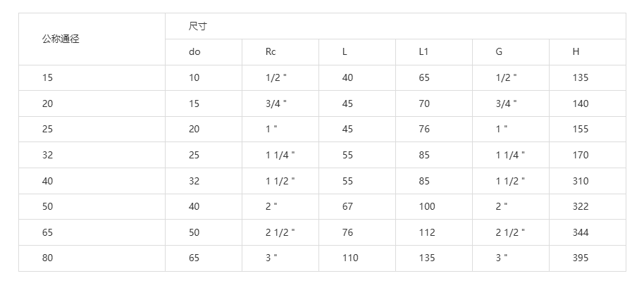644x283 pixels.
Task: Click the Rc 3/4" cell
Action: 280,103
